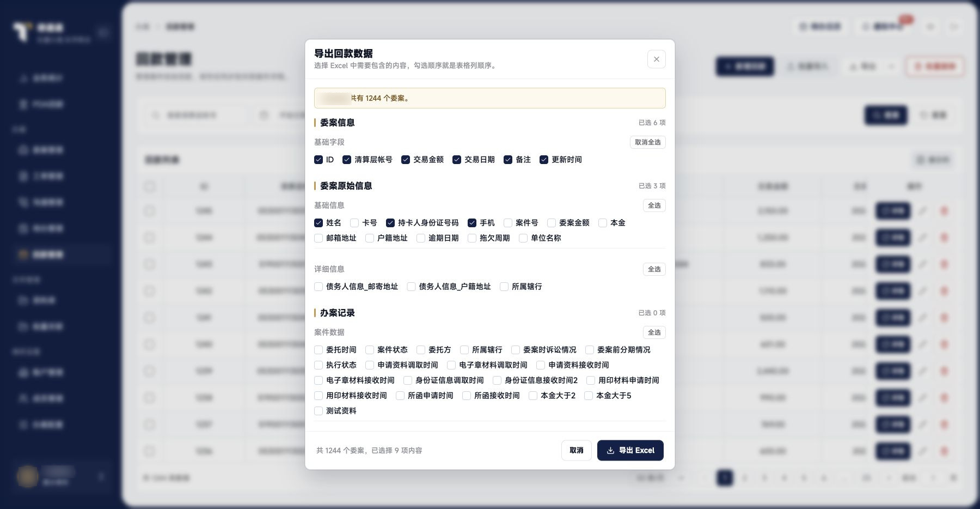
Task: Select all in the 案件数据 group
Action: click(x=654, y=332)
